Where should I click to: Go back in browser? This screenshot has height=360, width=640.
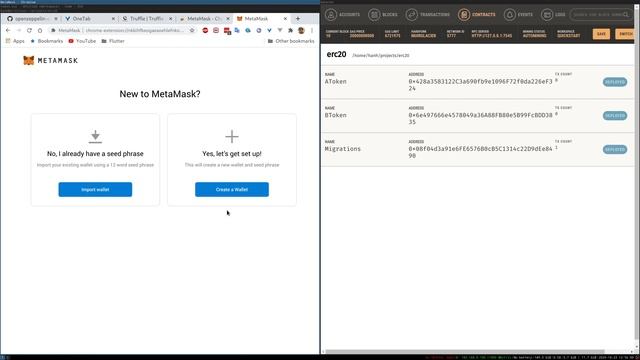point(8,30)
